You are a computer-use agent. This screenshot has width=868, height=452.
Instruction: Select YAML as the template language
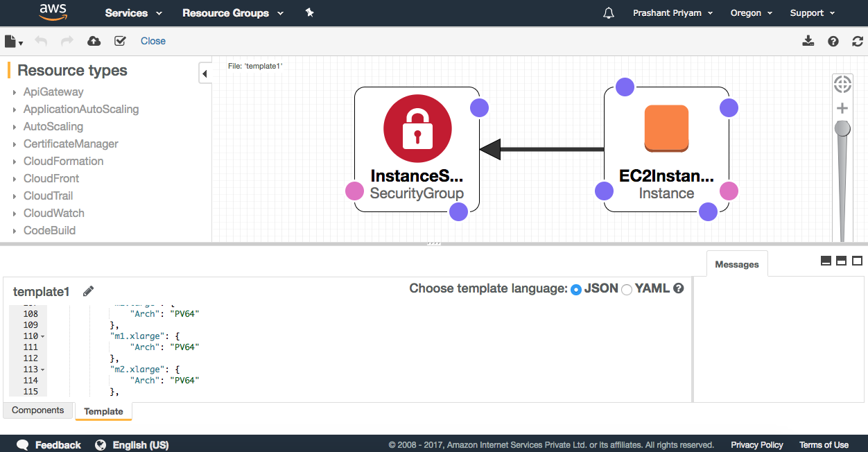[627, 290]
